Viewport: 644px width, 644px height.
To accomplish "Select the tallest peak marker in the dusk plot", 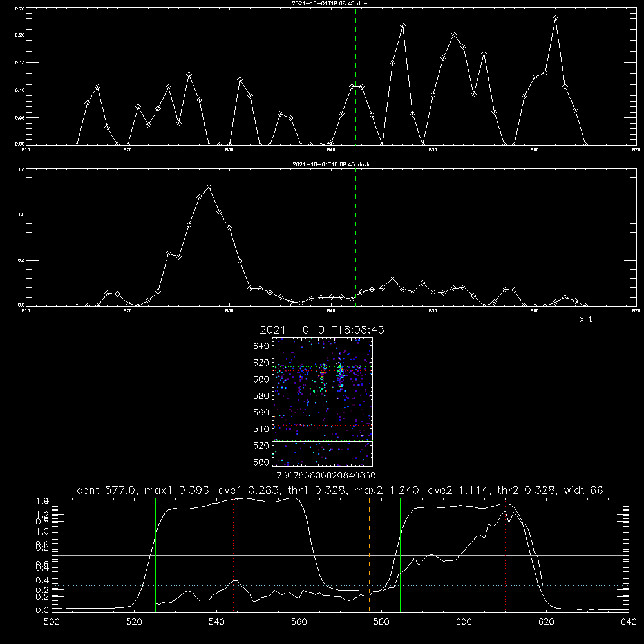I will pos(209,187).
